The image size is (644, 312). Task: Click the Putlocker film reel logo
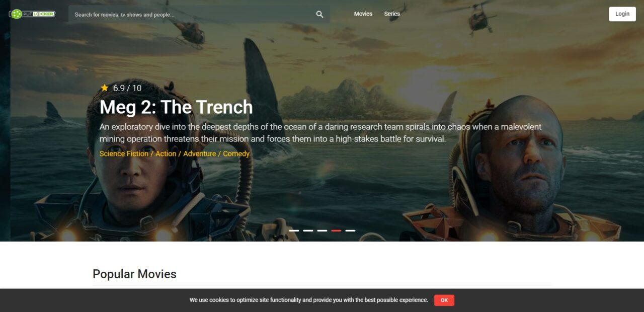point(32,14)
